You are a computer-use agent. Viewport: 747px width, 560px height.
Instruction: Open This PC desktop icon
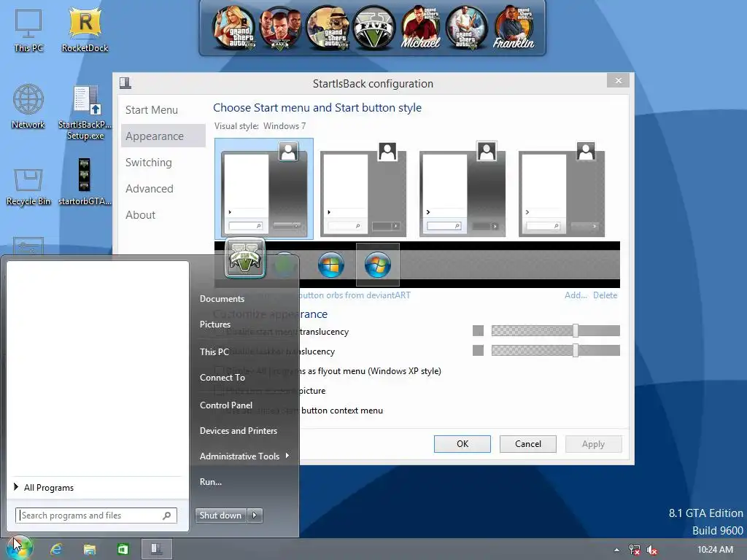(28, 31)
